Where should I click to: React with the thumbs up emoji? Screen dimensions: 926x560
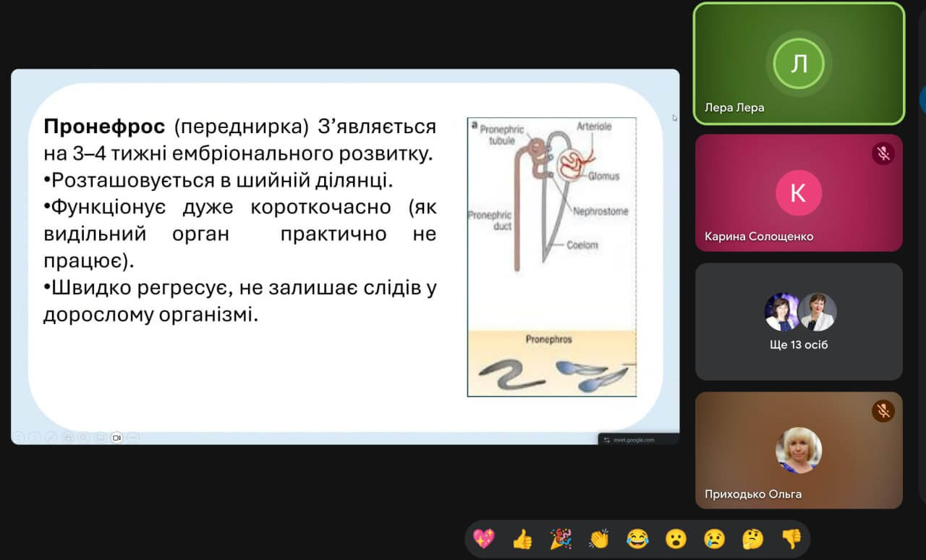pyautogui.click(x=522, y=538)
